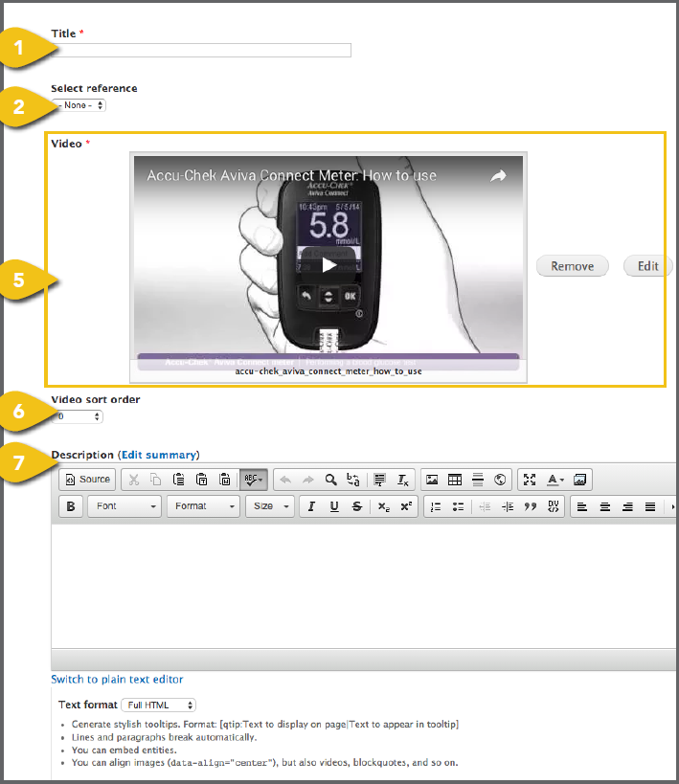
Task: Click the Paste from Word icon
Action: click(x=225, y=480)
